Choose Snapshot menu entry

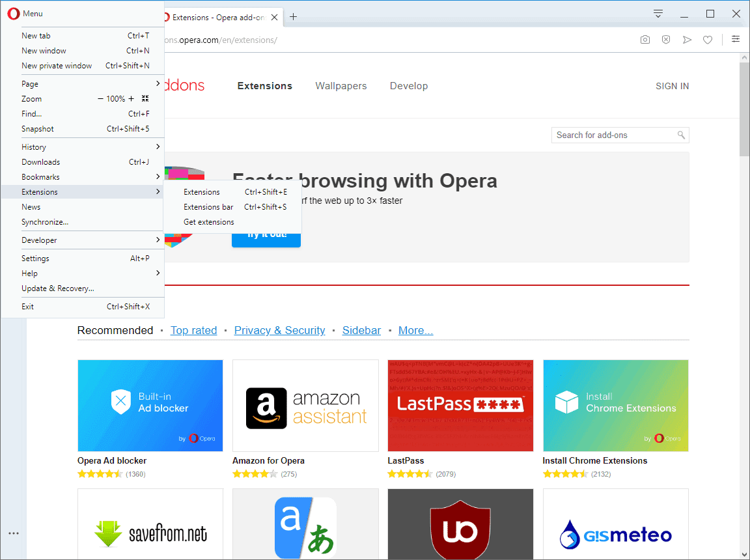click(x=83, y=129)
